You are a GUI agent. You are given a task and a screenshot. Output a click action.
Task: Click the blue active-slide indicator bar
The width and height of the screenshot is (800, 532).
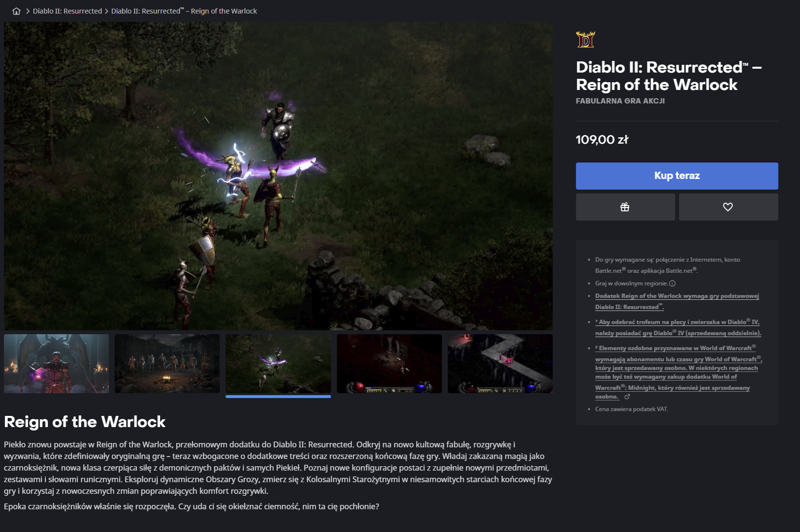click(x=278, y=397)
